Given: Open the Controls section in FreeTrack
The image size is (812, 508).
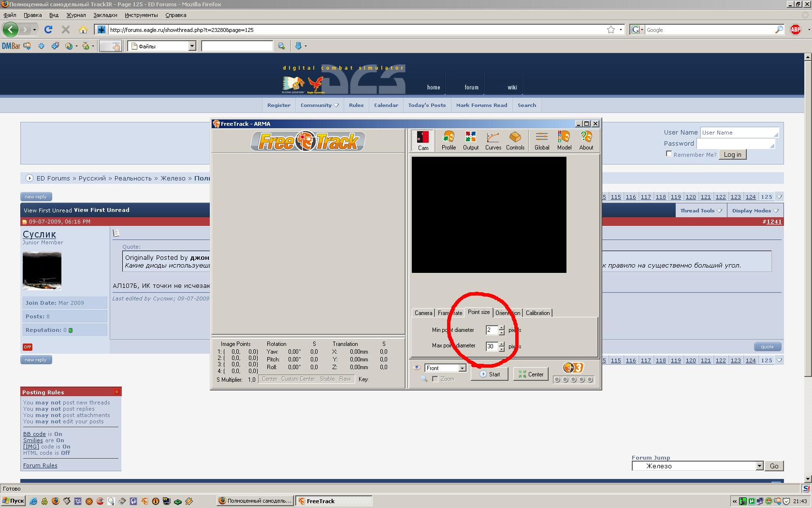Looking at the screenshot, I should [515, 141].
